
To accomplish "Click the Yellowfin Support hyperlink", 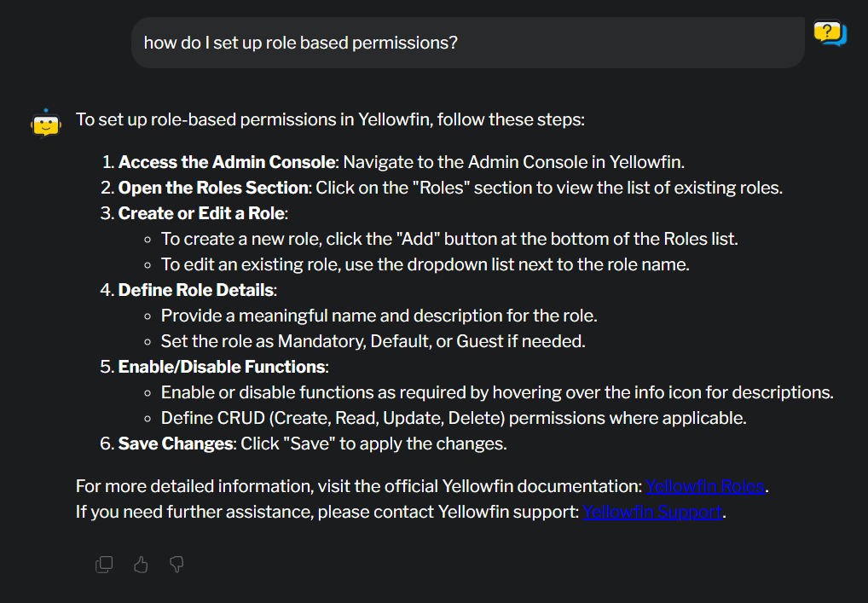I will (x=652, y=511).
